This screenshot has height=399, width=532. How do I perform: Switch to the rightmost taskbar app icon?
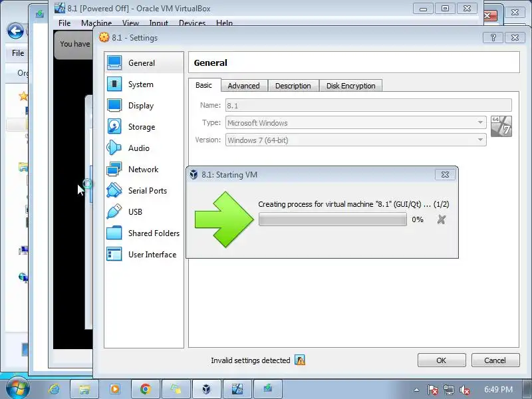(268, 389)
